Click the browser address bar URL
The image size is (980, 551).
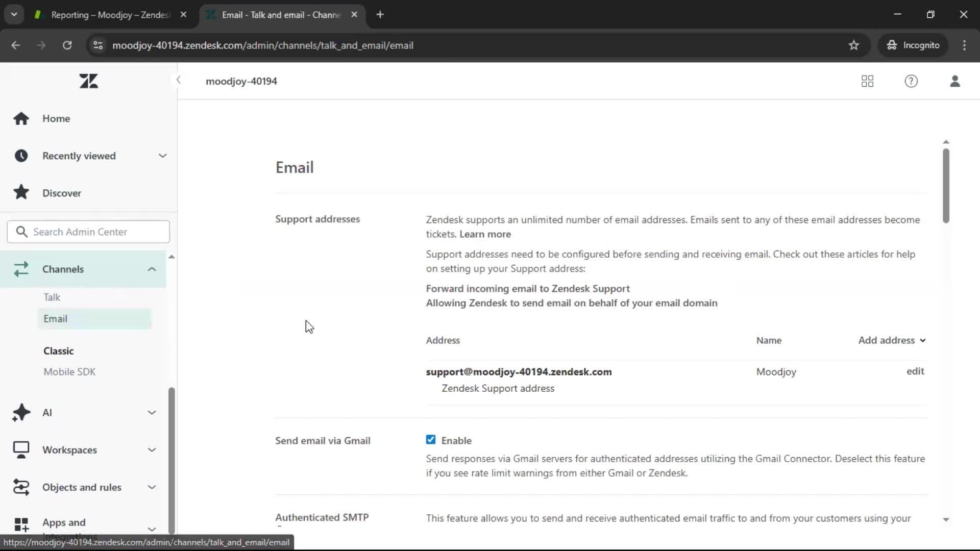[263, 45]
